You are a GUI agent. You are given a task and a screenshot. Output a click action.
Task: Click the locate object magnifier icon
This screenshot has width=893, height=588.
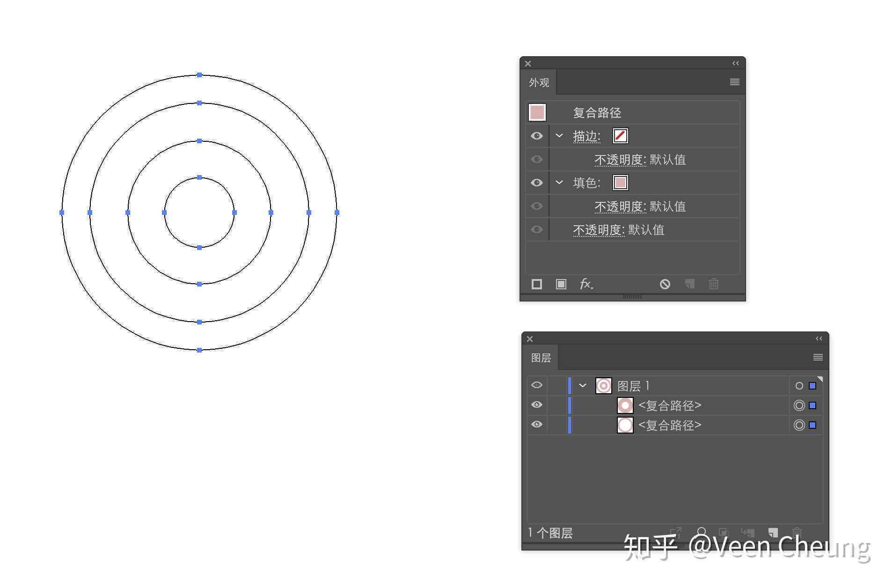click(701, 532)
